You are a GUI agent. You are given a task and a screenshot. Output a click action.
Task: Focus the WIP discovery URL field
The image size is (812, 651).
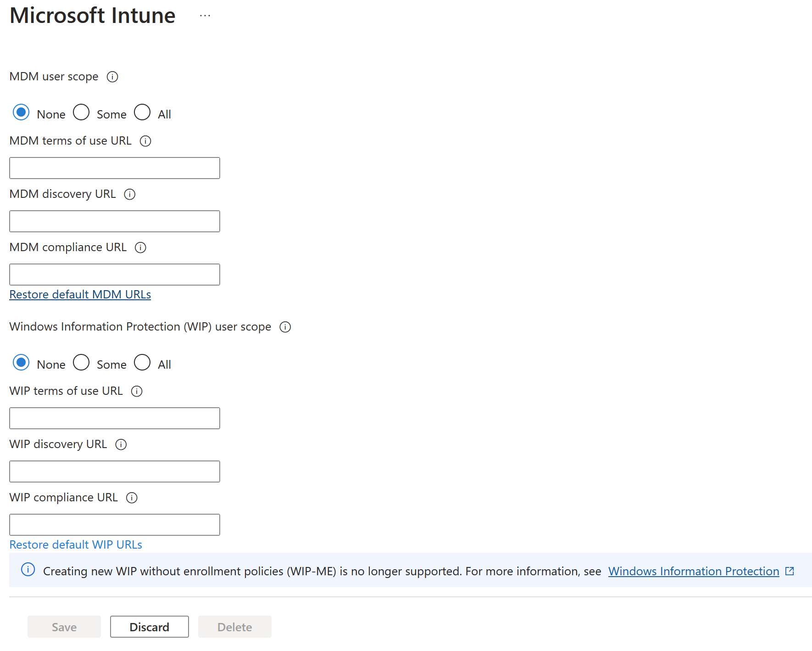[115, 471]
